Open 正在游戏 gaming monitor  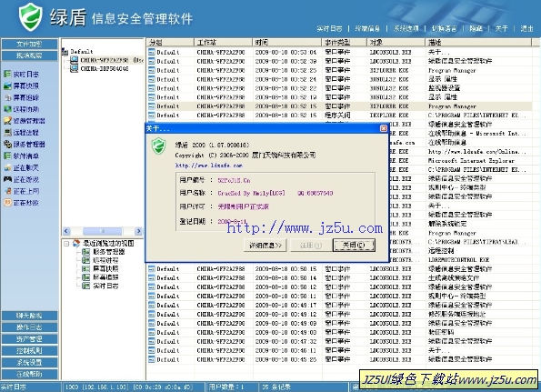[22, 179]
